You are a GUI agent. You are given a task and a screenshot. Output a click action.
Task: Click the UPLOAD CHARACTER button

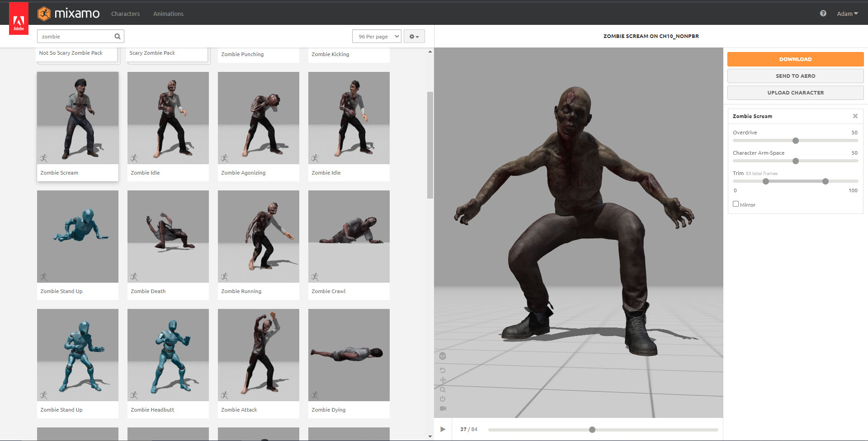(x=795, y=92)
